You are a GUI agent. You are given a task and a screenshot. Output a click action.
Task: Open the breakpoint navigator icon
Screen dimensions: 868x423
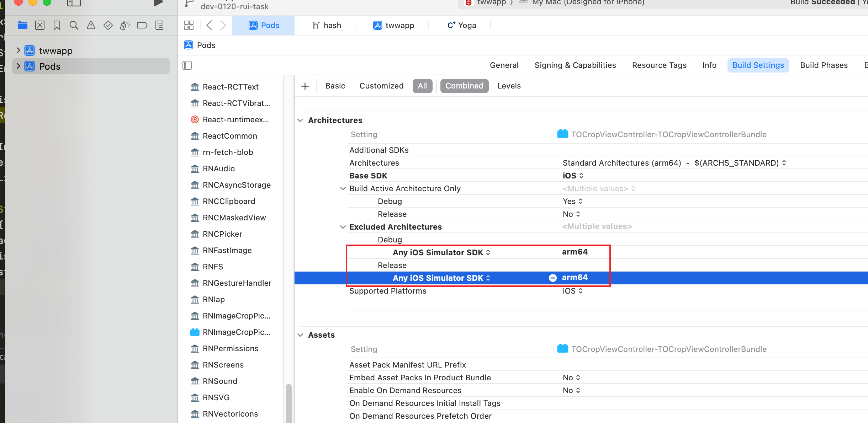[142, 25]
